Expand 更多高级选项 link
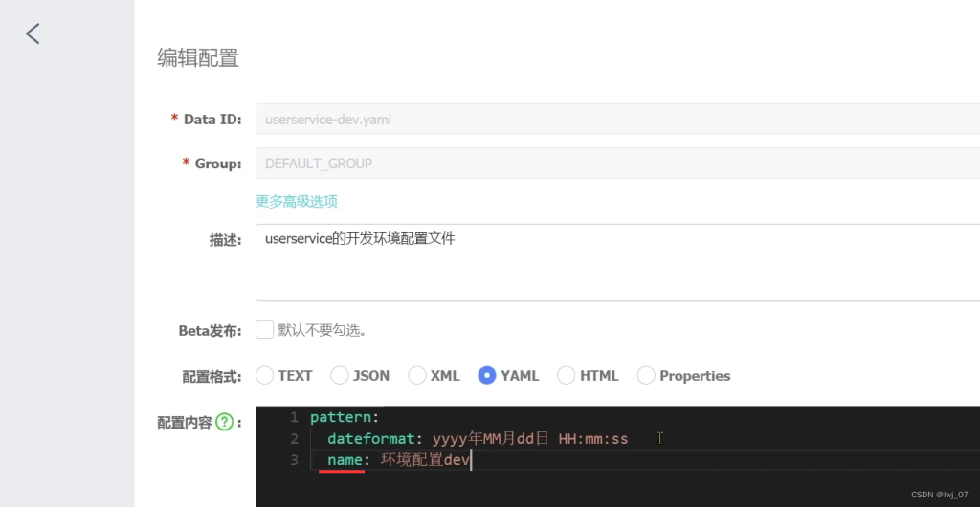980x507 pixels. coord(297,201)
